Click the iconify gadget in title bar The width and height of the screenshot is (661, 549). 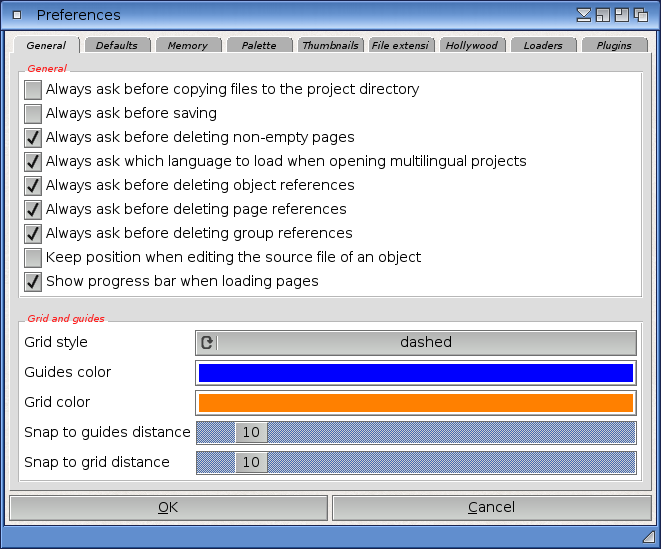point(584,15)
